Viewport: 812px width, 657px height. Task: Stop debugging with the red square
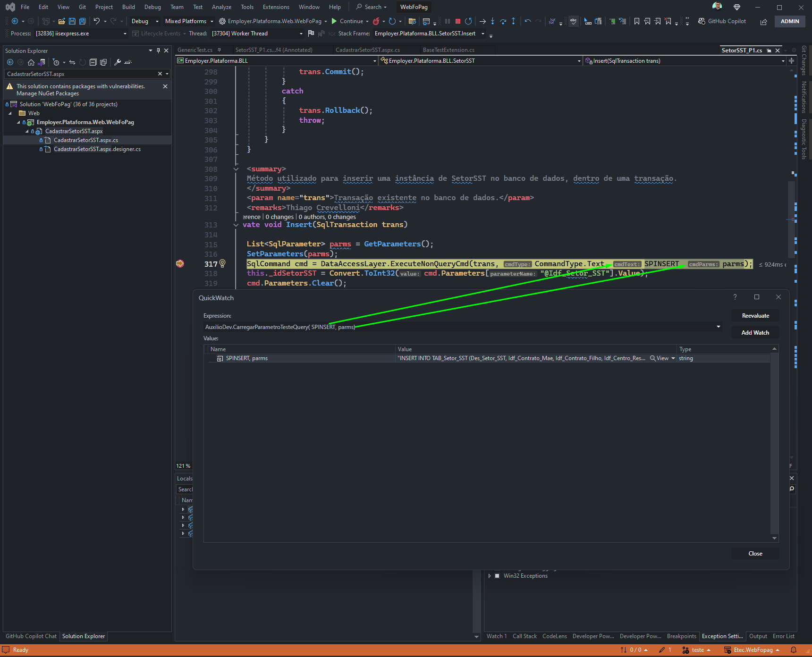[x=457, y=21]
